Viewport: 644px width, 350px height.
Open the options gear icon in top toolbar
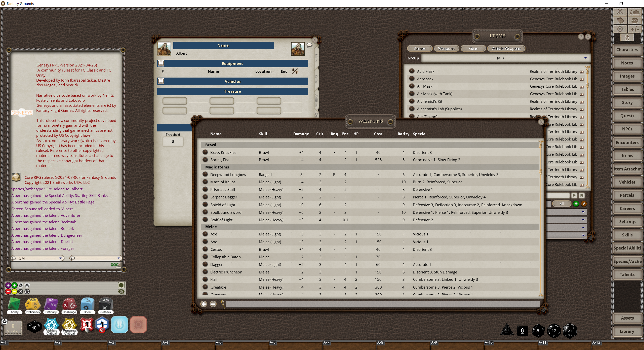point(620,29)
